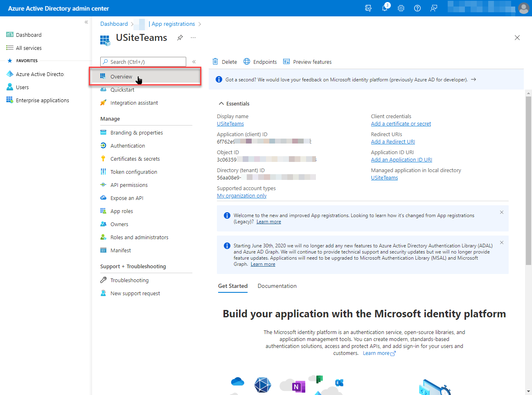This screenshot has width=532, height=395.
Task: Click the Object ID value
Action: pos(267,159)
